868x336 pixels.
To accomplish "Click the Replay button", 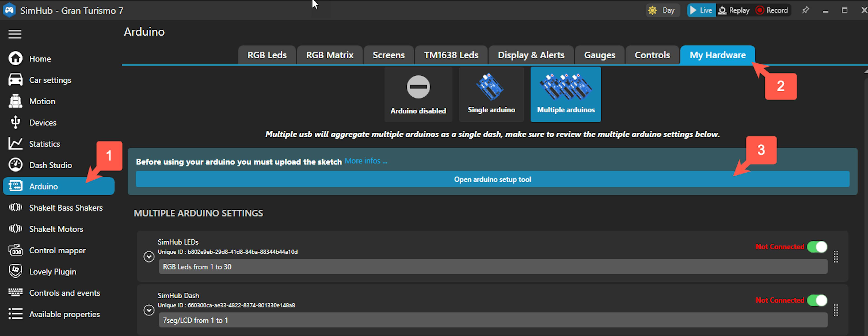I will [734, 10].
